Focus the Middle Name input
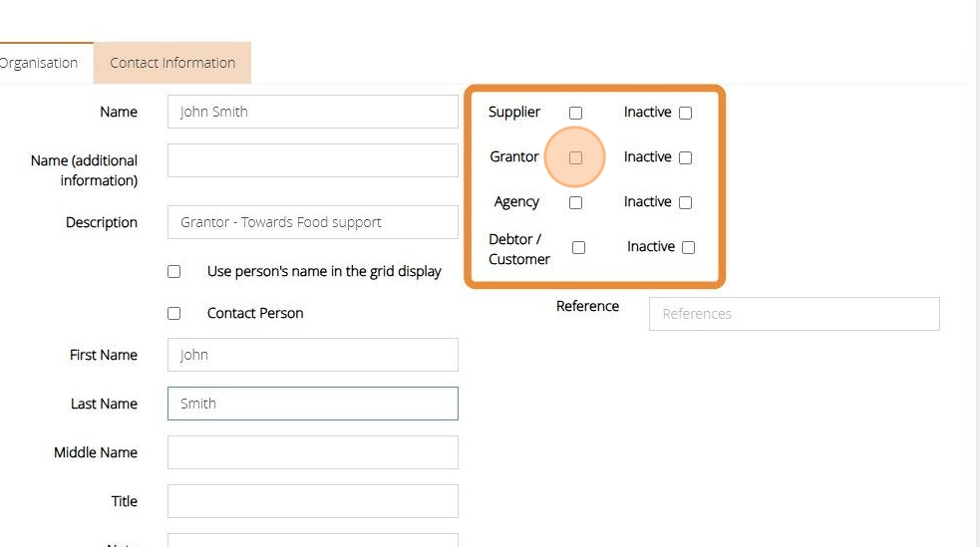Image resolution: width=980 pixels, height=547 pixels. [312, 452]
